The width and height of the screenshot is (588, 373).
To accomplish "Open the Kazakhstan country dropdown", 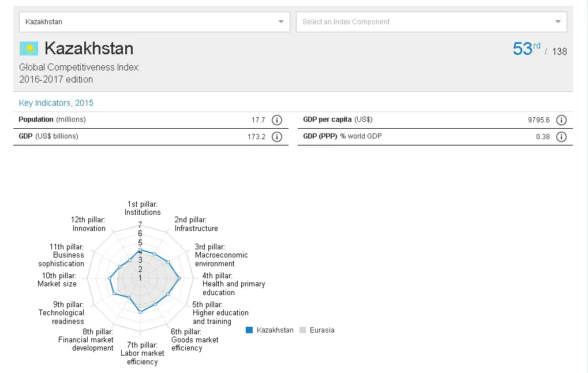I will coord(155,22).
